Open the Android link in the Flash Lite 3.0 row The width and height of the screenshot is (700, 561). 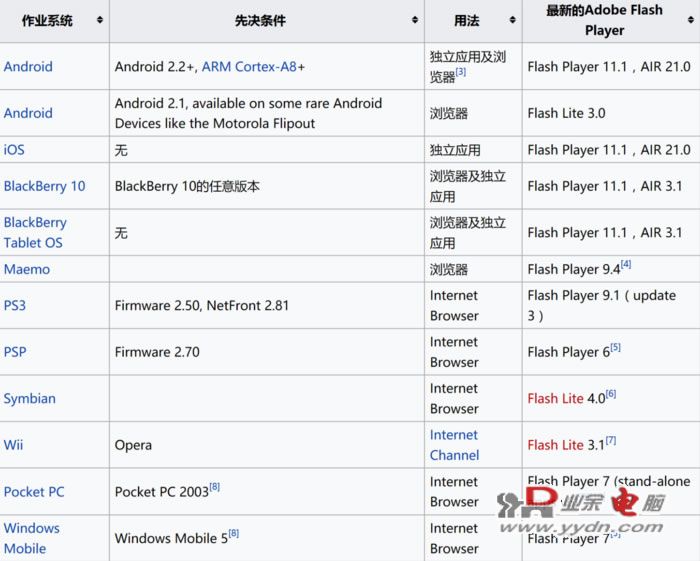click(x=28, y=113)
